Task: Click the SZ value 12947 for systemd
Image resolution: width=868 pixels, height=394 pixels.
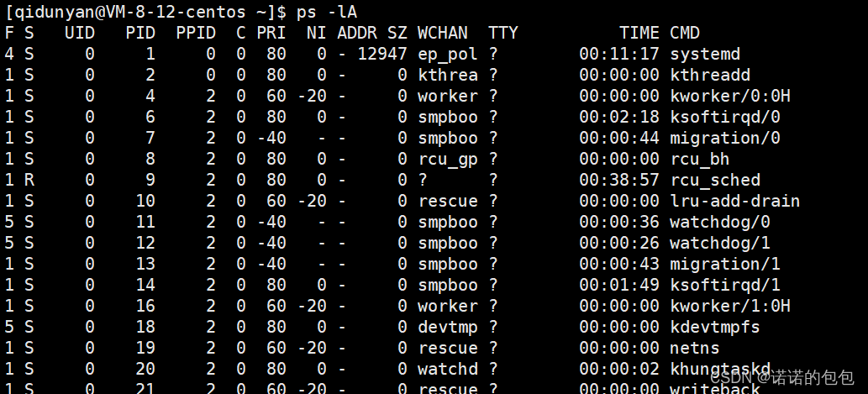Action: pos(382,54)
